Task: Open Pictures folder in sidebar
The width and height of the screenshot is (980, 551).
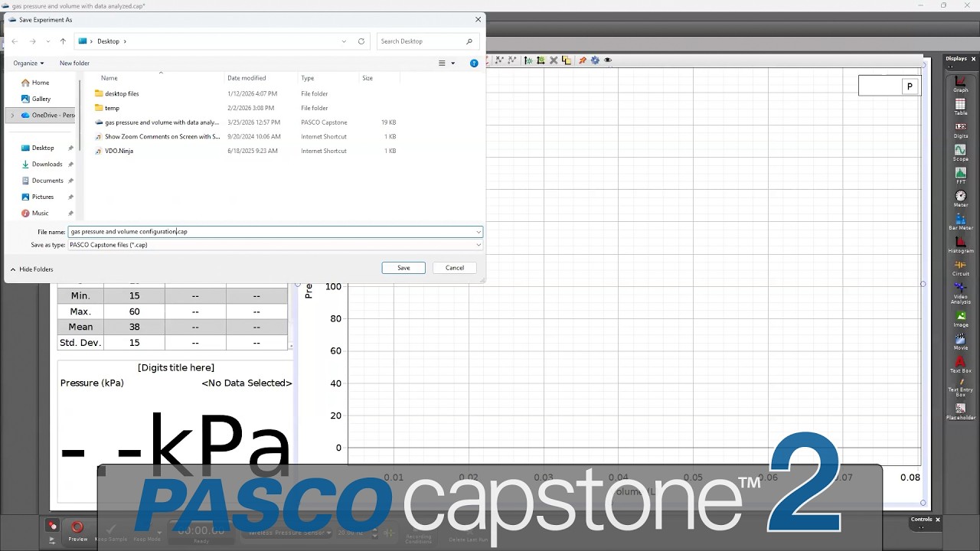Action: point(38,197)
